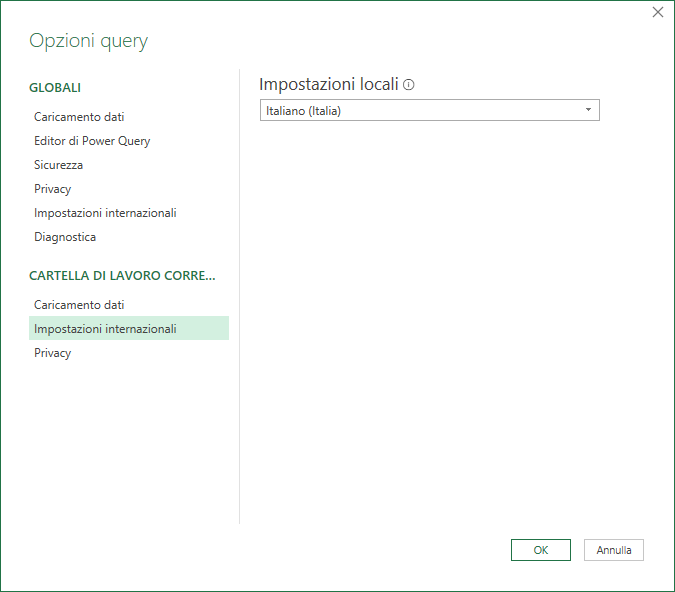The width and height of the screenshot is (675, 592).
Task: Confirm settings with the OK button
Action: click(x=541, y=550)
